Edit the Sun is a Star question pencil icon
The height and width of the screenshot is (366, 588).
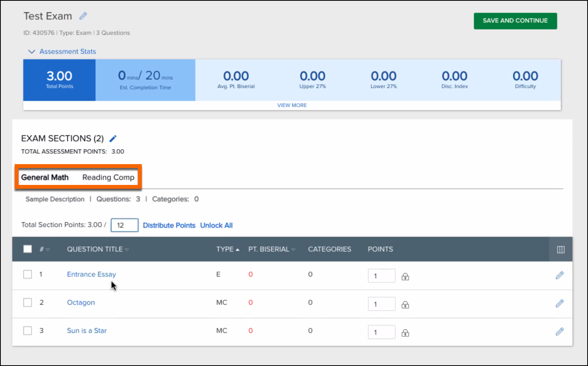pos(560,331)
